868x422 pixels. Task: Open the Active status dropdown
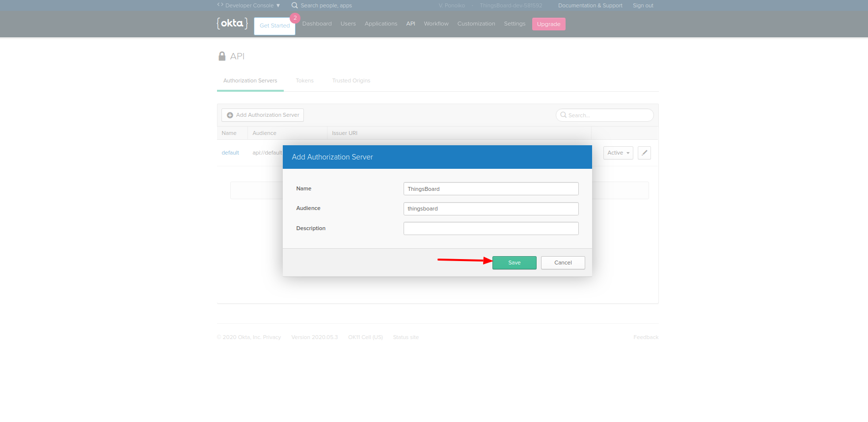618,153
